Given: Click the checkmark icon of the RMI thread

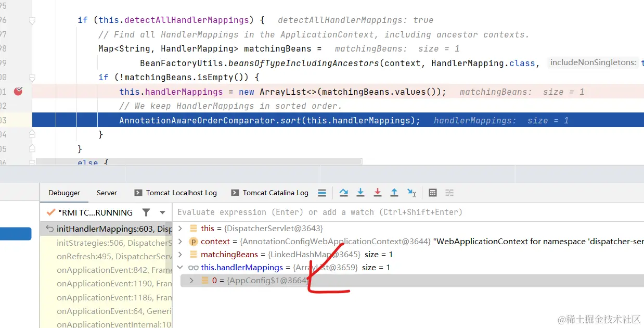Looking at the screenshot, I should (51, 212).
